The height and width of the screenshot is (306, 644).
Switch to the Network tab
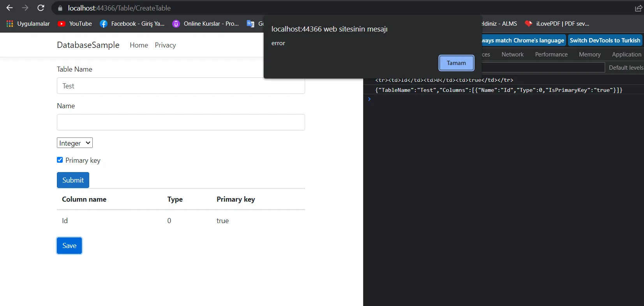click(x=512, y=55)
